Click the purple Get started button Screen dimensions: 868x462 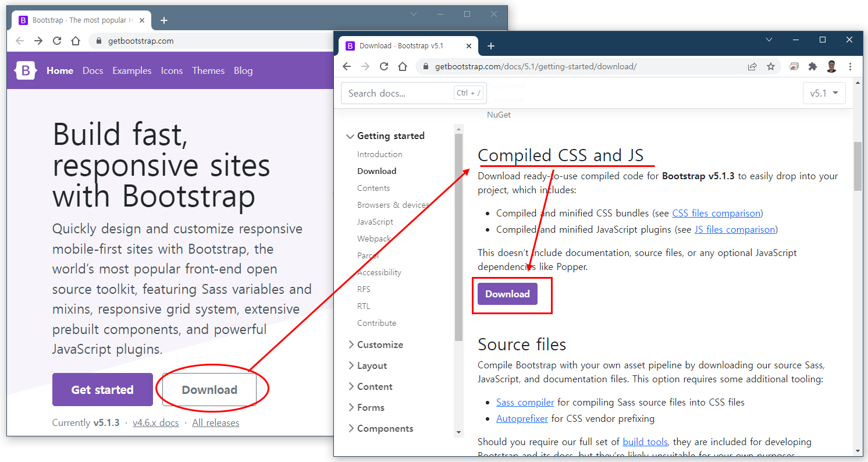102,389
